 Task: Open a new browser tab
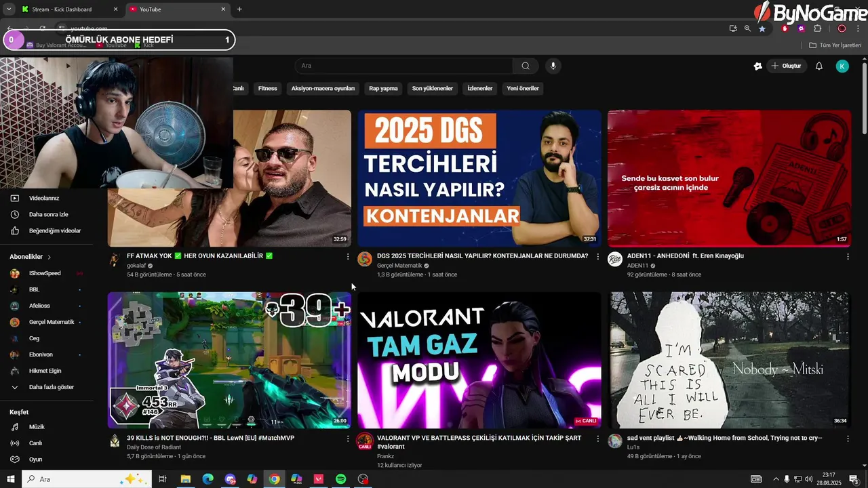(x=239, y=9)
